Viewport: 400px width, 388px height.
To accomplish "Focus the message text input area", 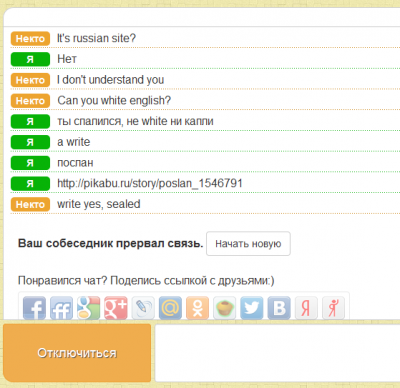I will click(277, 353).
